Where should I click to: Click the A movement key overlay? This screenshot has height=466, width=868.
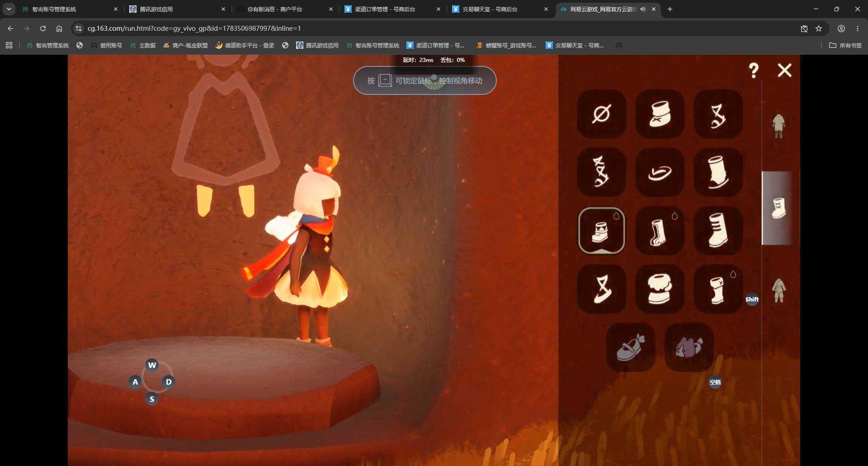[135, 382]
